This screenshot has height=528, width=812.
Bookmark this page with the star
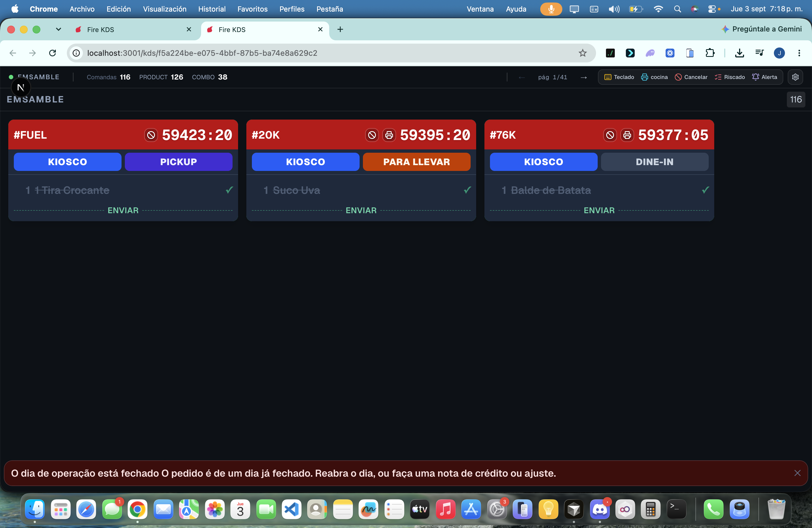(582, 53)
